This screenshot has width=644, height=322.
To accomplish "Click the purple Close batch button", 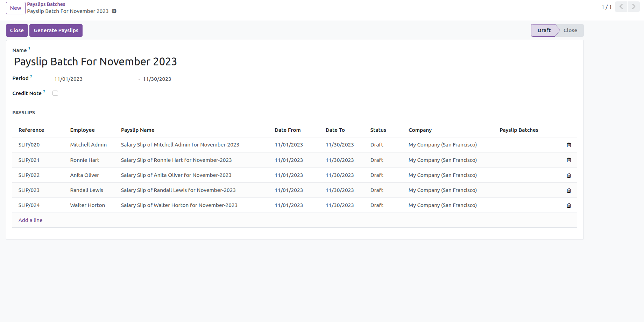I will 17,30.
